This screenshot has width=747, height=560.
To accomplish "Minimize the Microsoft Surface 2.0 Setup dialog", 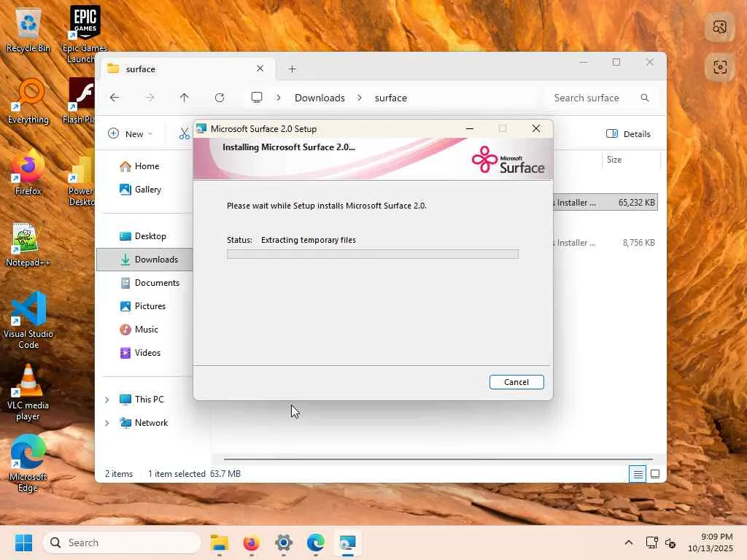I will (x=470, y=128).
